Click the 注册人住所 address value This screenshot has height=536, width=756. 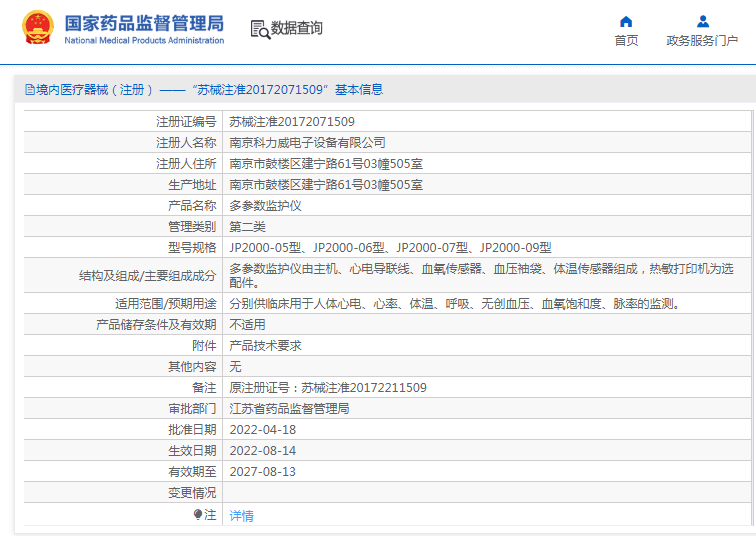[326, 164]
